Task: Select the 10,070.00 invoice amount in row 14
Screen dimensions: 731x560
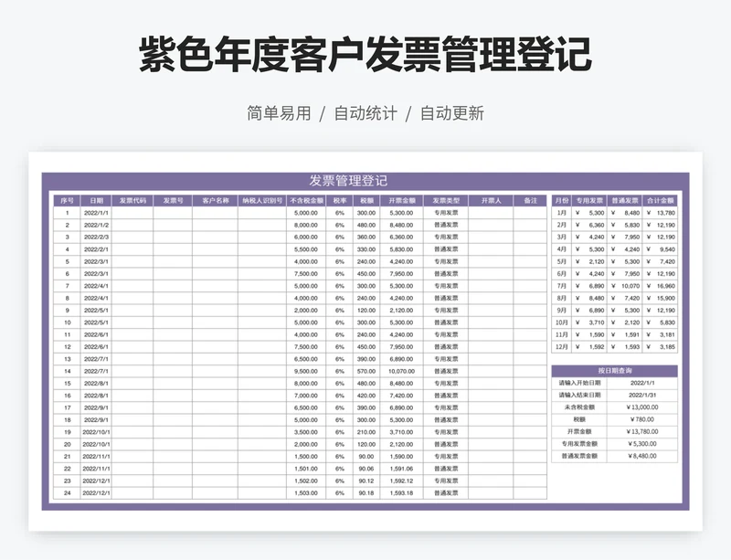Action: click(401, 371)
